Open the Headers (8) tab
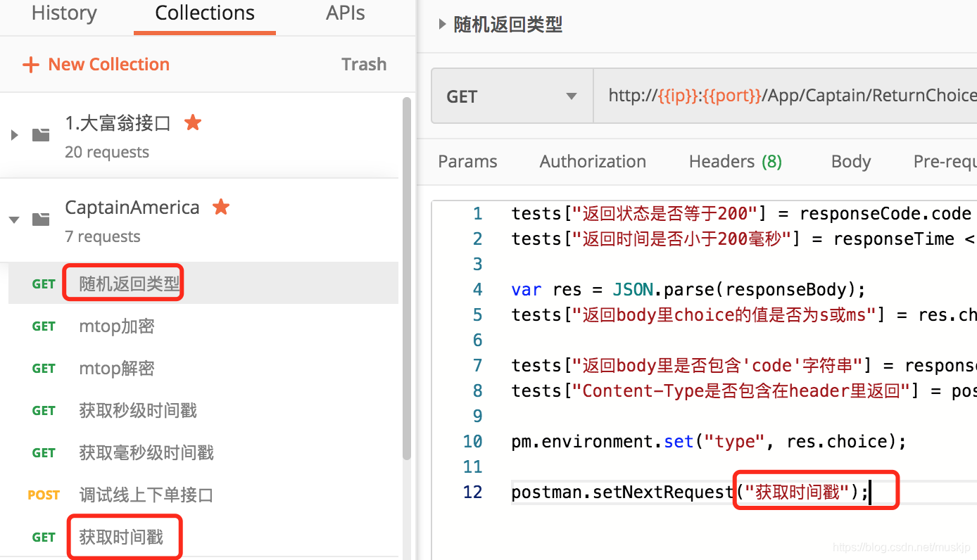This screenshot has width=977, height=560. (736, 162)
